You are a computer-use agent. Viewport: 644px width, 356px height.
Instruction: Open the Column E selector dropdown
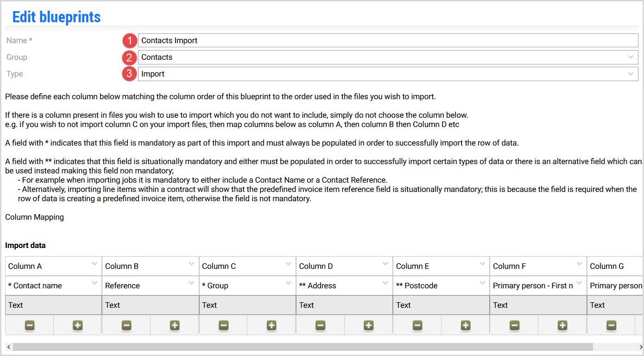441,266
